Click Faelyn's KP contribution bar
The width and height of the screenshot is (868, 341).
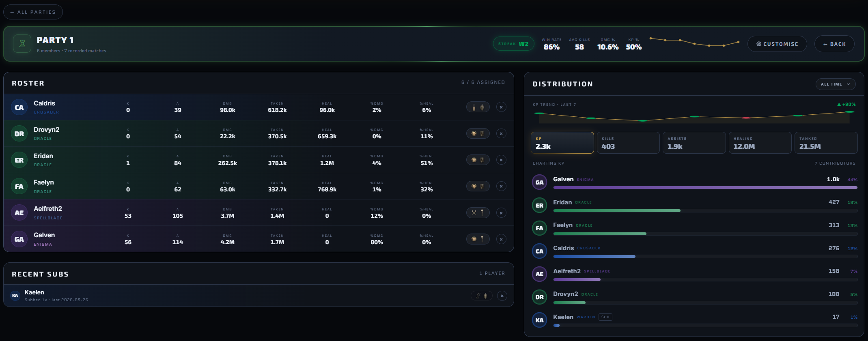point(705,234)
